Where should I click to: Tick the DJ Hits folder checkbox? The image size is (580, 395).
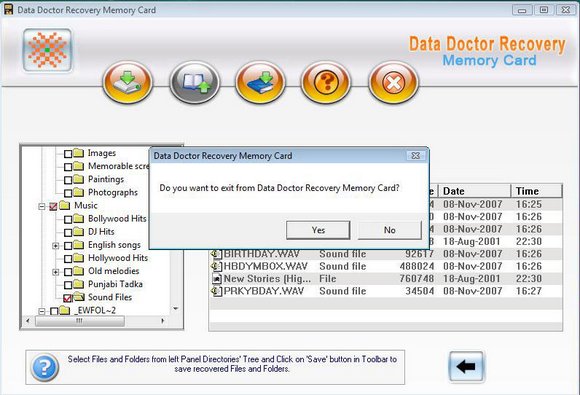68,232
